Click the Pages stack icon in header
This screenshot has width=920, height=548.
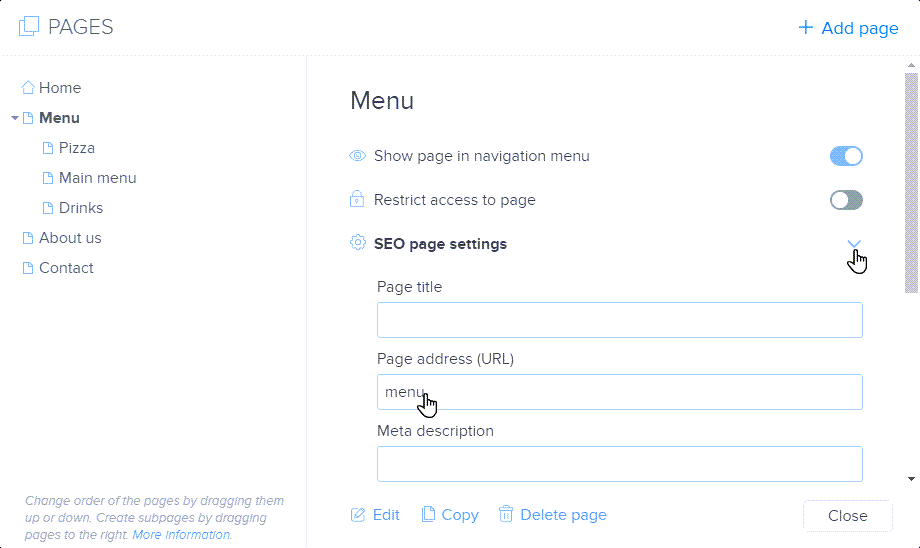point(28,26)
